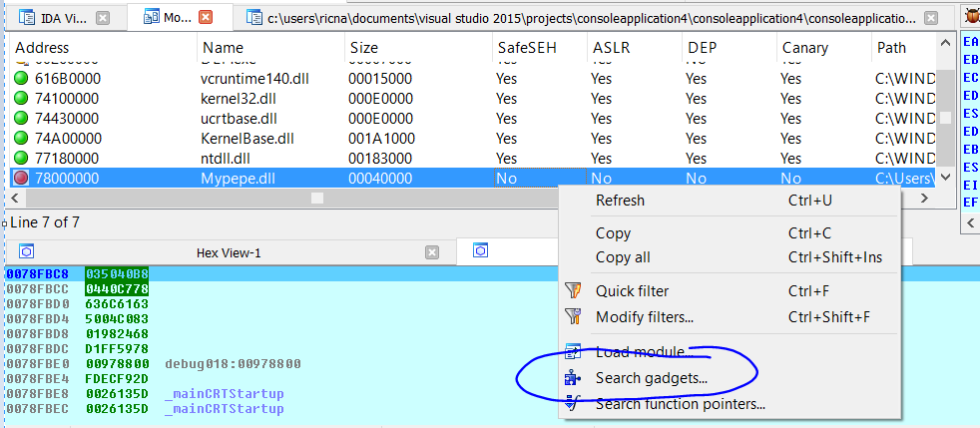This screenshot has height=428, width=980.
Task: Sort the list by the Name column header
Action: click(223, 47)
